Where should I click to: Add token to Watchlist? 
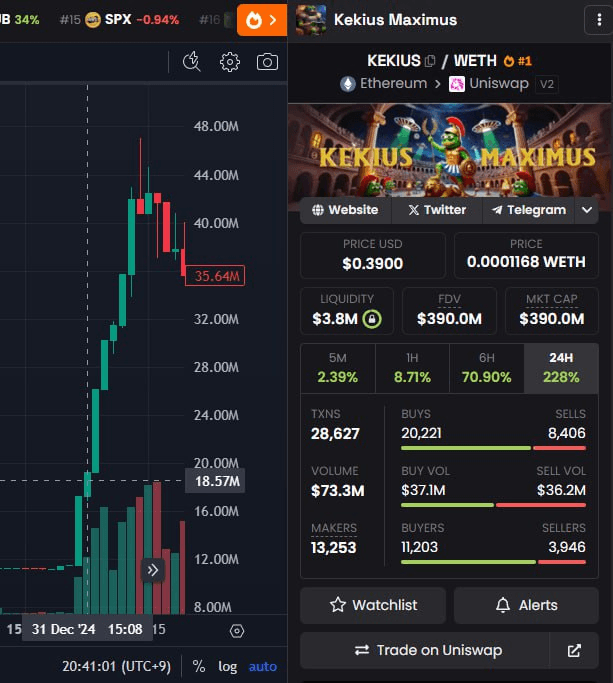[373, 605]
